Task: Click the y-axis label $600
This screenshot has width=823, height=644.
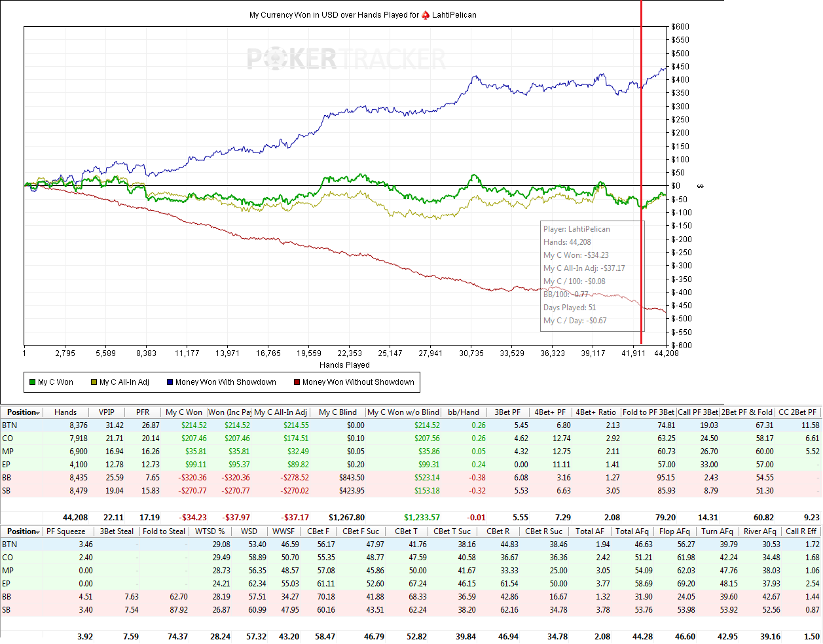Action: click(680, 27)
